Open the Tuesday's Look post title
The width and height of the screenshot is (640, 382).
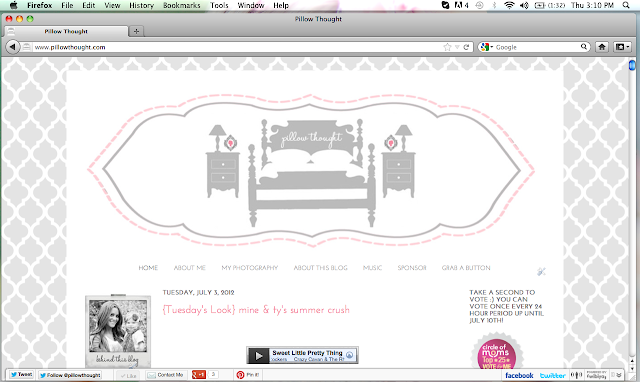click(256, 310)
